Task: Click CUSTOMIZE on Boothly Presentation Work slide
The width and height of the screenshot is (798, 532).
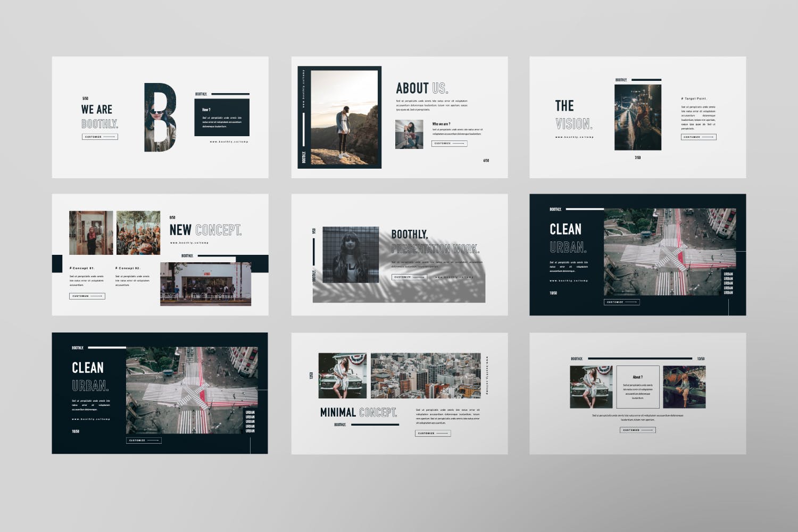Action: click(409, 277)
